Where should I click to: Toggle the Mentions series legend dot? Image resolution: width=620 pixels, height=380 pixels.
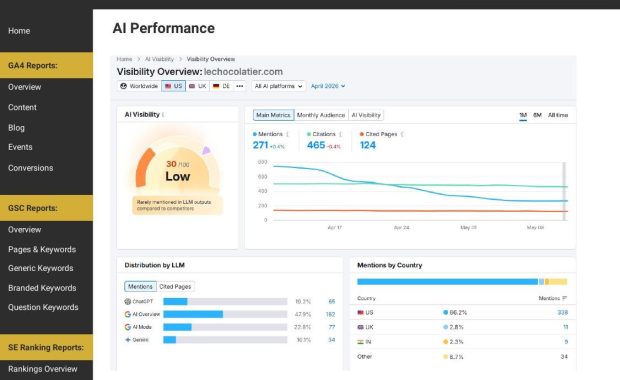pos(255,134)
